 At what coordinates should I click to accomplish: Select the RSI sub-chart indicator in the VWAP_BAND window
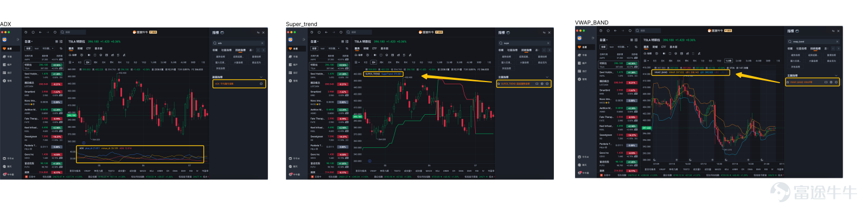point(766,170)
